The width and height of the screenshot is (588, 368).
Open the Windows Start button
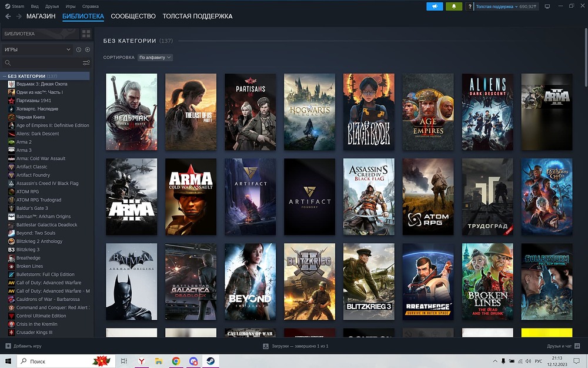coord(8,362)
